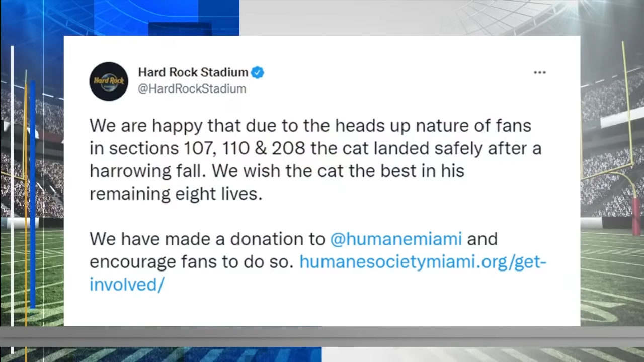Click the yellow goalpost upright on right
Screen dimensions: 644x362
627,106
